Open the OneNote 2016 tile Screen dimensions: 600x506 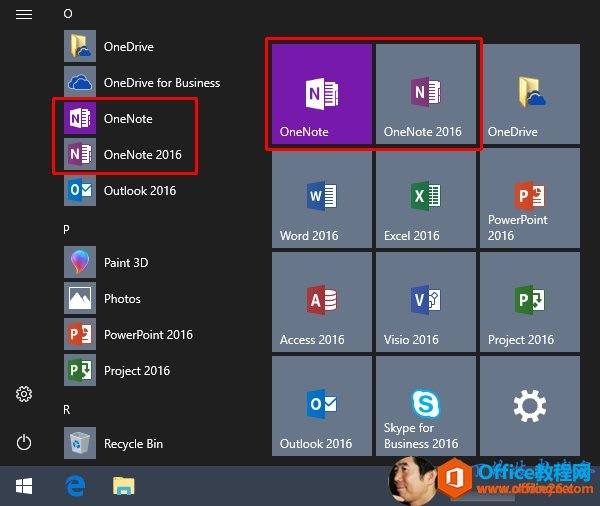pos(426,94)
